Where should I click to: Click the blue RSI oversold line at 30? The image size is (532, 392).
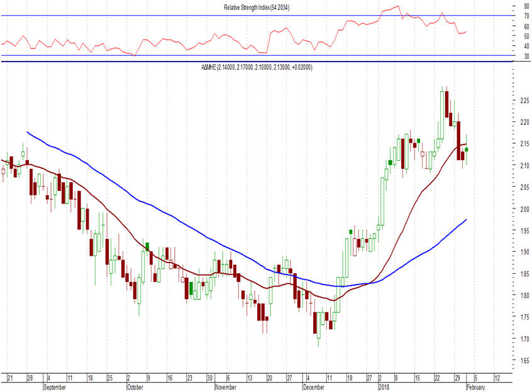click(257, 55)
